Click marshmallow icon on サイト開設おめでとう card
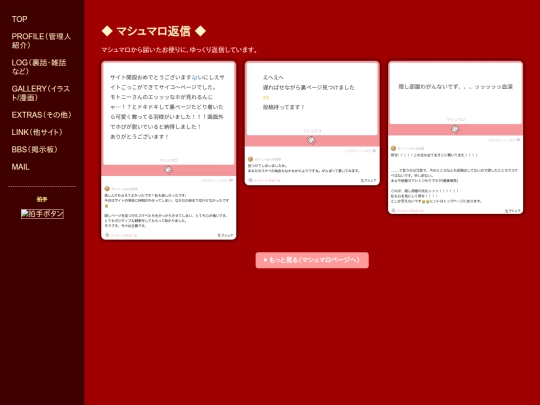540x405 pixels. pos(168,170)
